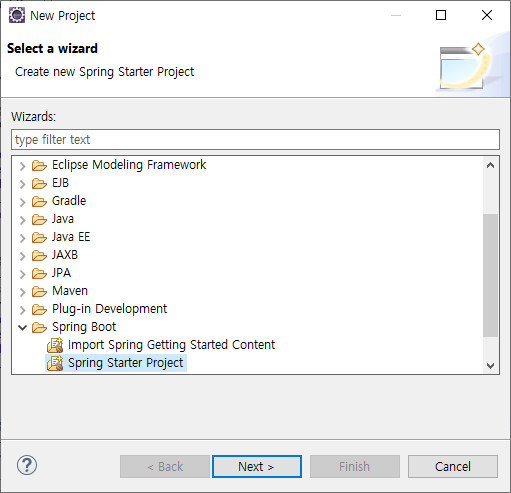Select the Java EE label
The image size is (511, 493).
(71, 237)
